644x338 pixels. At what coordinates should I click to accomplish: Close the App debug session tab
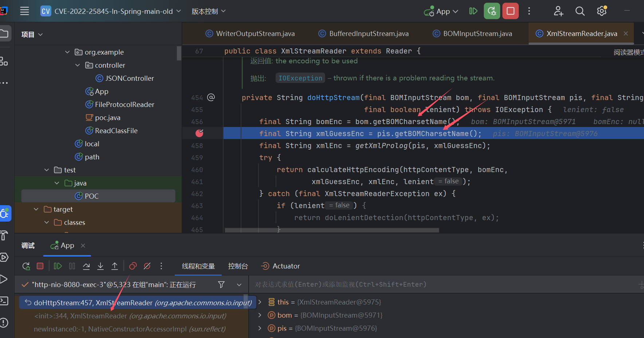83,246
